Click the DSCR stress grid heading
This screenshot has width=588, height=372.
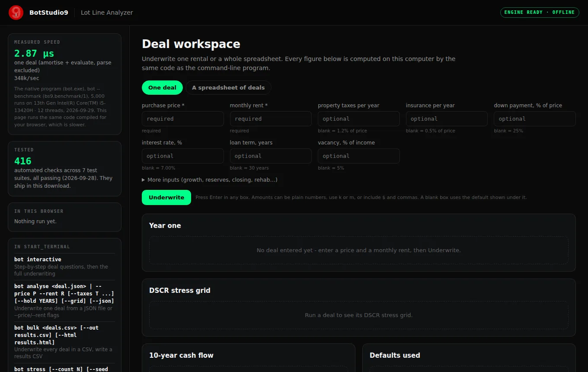tap(180, 290)
